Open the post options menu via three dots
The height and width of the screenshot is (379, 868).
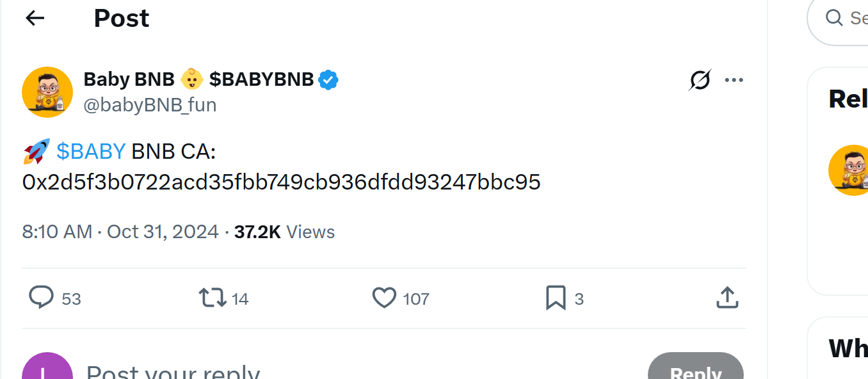734,79
